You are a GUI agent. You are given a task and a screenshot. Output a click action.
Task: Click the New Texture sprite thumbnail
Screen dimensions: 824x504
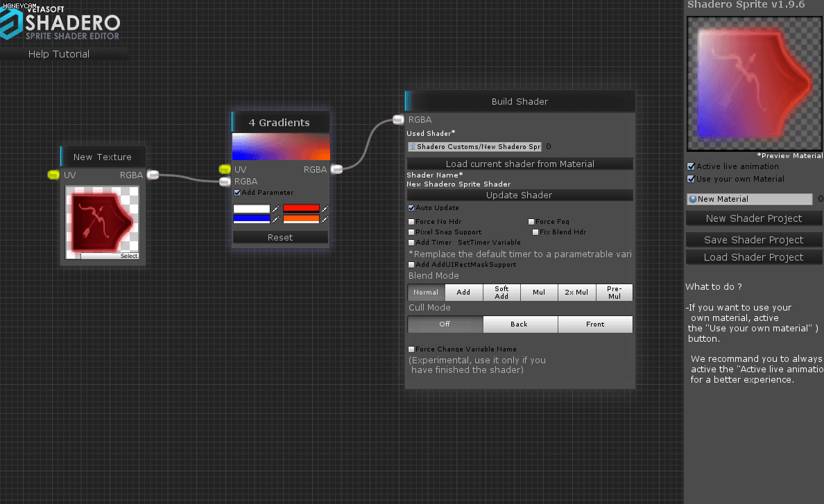click(x=103, y=222)
